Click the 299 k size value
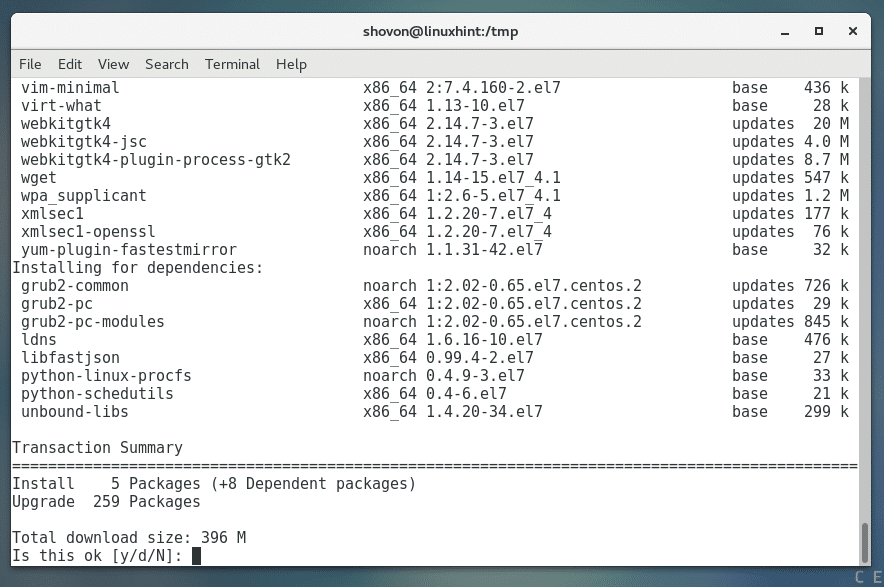The width and height of the screenshot is (884, 587). (826, 412)
